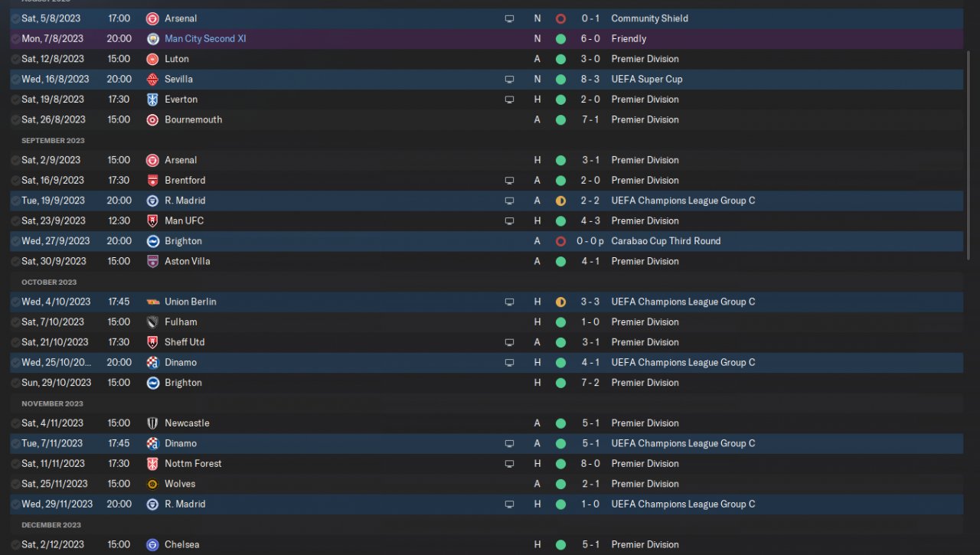
Task: Click the Man UFC club badge
Action: click(x=152, y=220)
